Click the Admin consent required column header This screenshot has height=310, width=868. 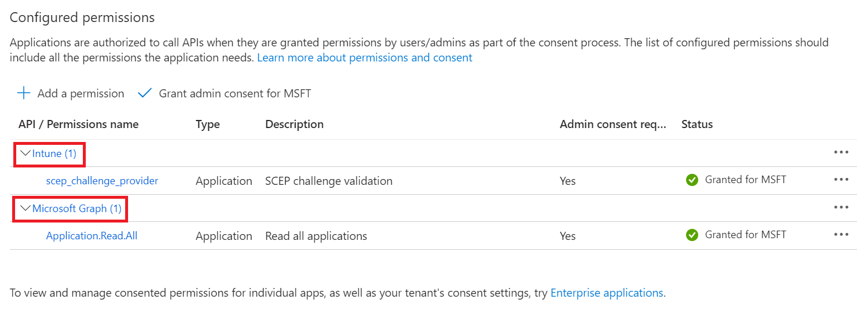613,124
